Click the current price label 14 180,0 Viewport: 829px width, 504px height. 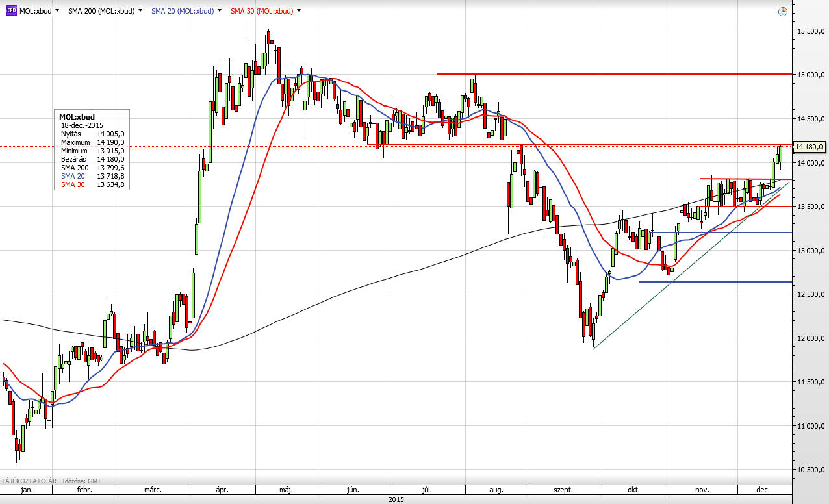click(x=809, y=147)
